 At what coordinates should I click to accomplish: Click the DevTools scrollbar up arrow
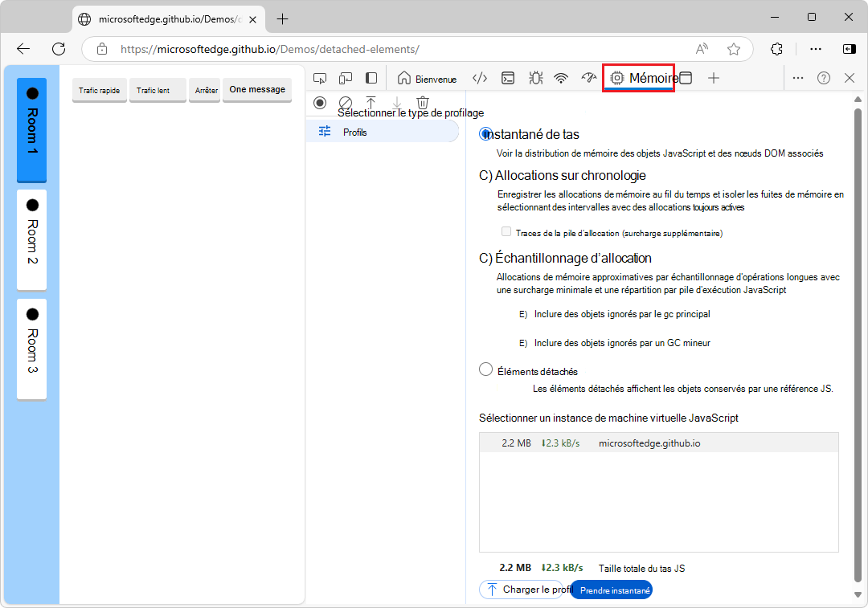[858, 99]
